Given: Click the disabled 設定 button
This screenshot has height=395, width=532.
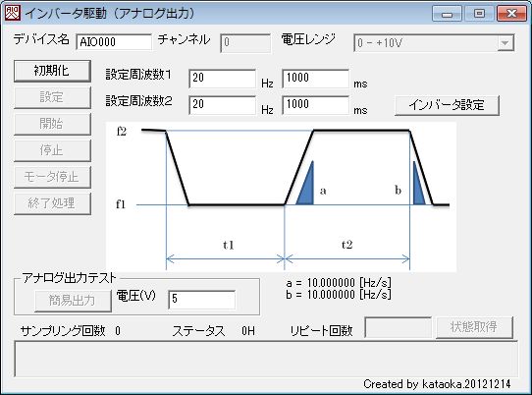Looking at the screenshot, I should 52,97.
